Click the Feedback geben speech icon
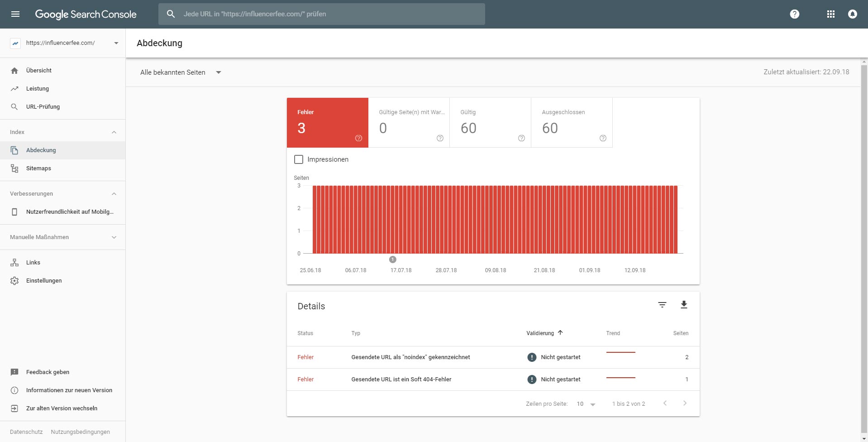868x442 pixels. (x=14, y=372)
